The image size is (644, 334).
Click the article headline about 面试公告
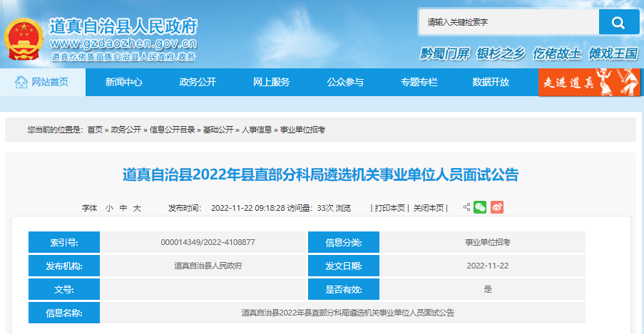click(x=321, y=174)
